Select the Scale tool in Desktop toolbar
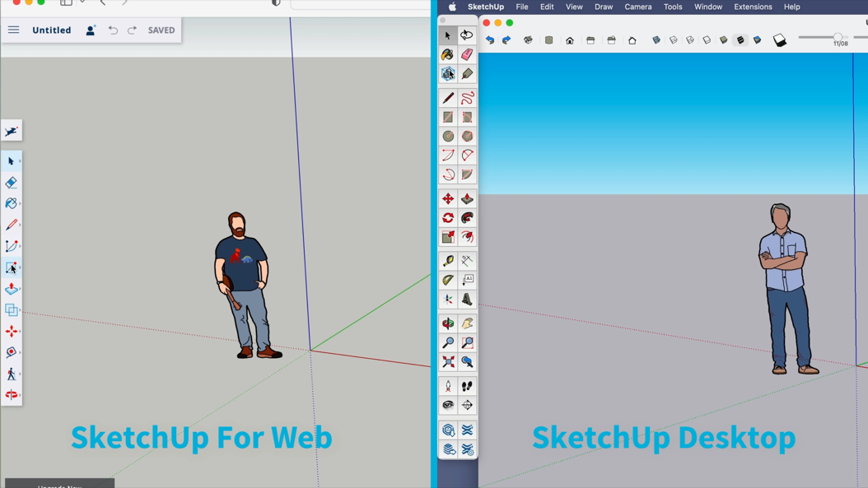This screenshot has width=868, height=488. pyautogui.click(x=448, y=237)
